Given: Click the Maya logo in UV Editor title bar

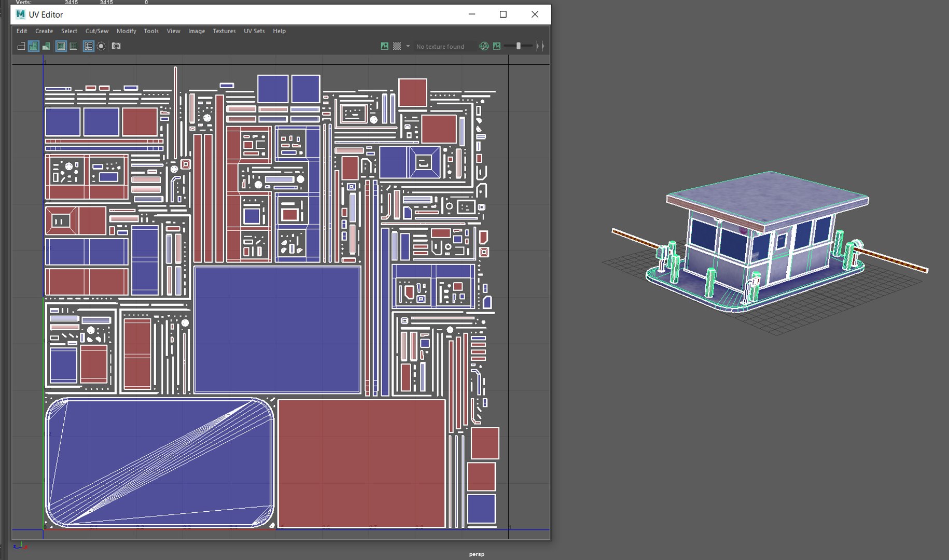Looking at the screenshot, I should coord(20,14).
